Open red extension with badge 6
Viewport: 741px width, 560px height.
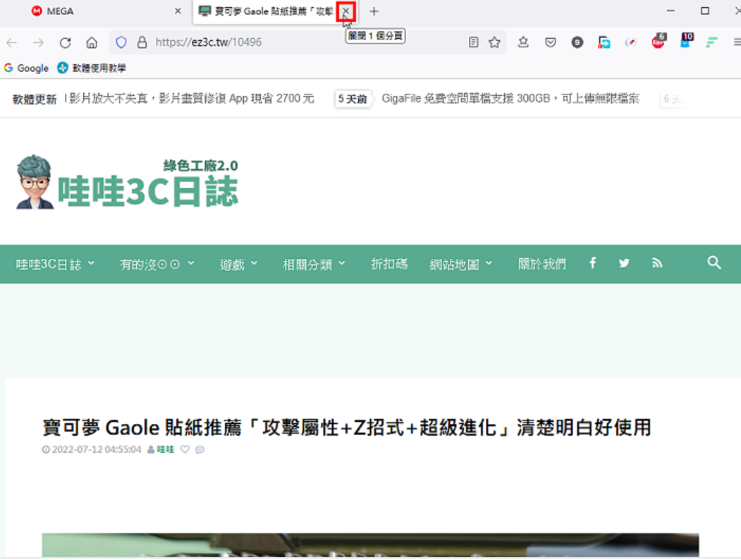tap(659, 41)
